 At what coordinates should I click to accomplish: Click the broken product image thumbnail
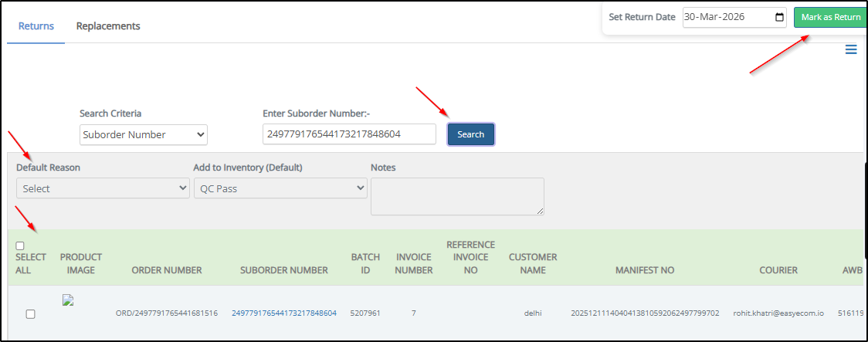67,301
